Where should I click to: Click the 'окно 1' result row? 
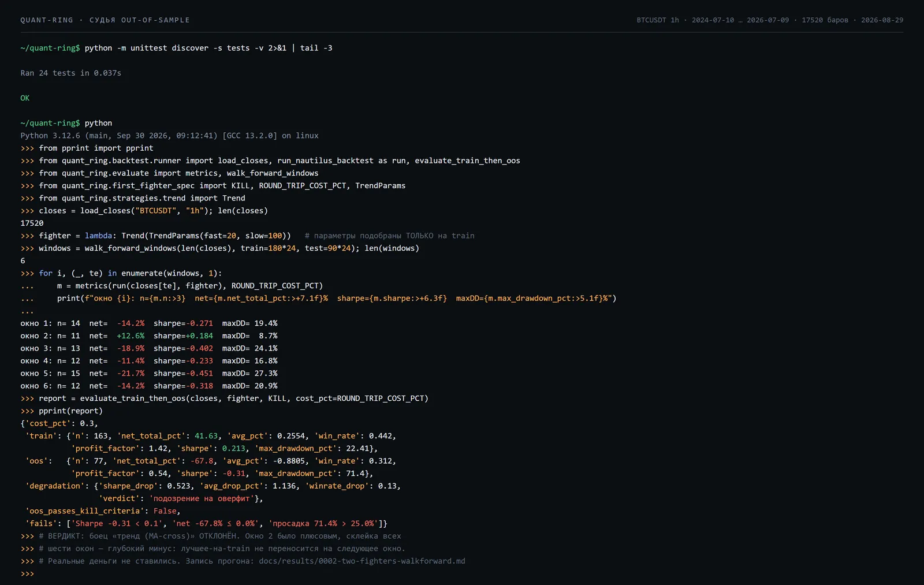coord(149,323)
